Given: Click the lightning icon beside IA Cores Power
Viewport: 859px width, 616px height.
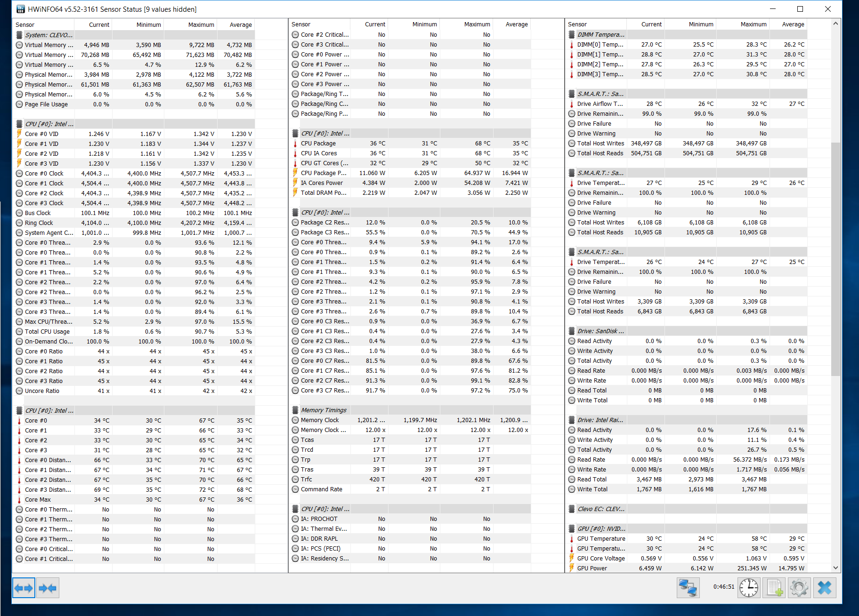Looking at the screenshot, I should coord(295,183).
